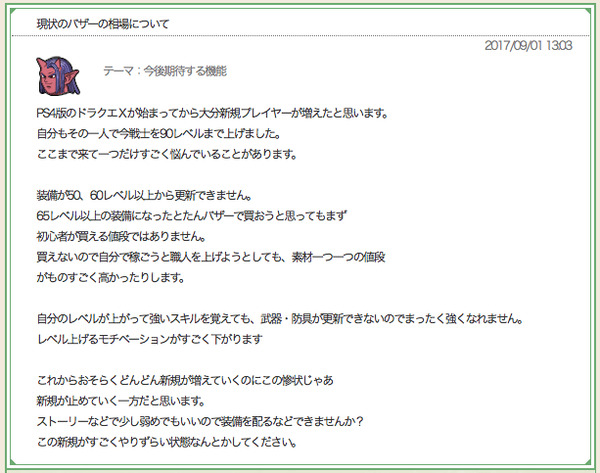Select the テーマ：今後期待する機能 label

tap(165, 71)
